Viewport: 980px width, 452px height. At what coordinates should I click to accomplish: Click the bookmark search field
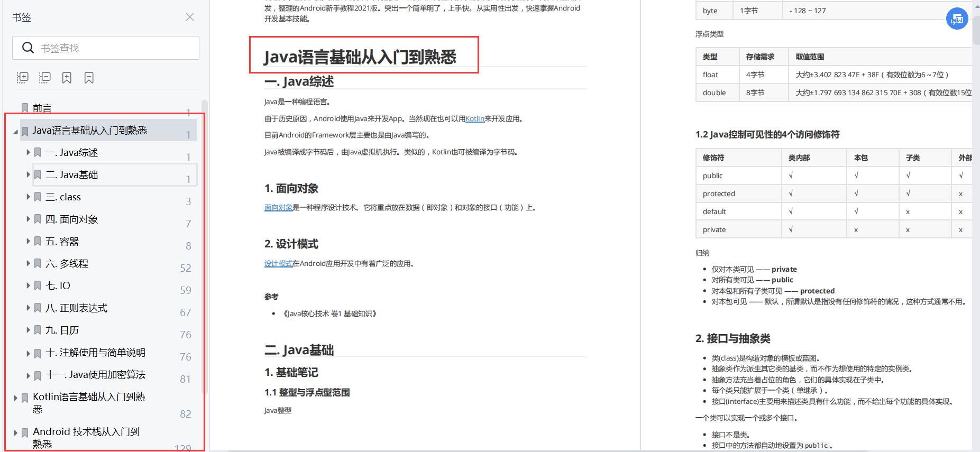tap(106, 48)
